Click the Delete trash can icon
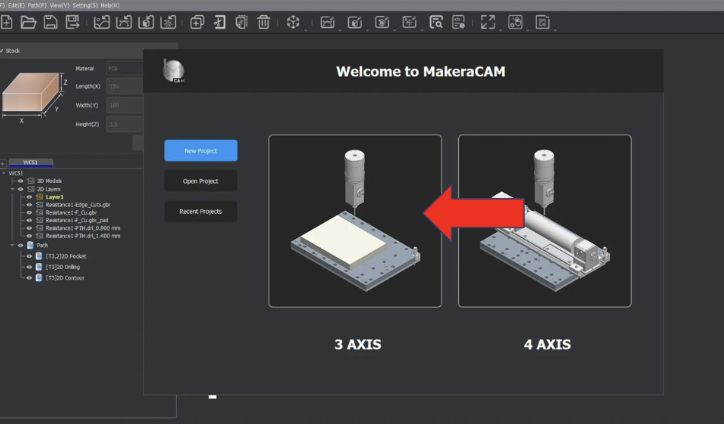This screenshot has width=724, height=424. 263,22
